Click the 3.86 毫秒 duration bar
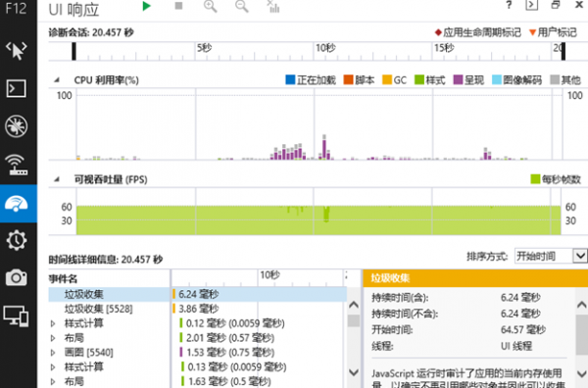The image size is (588, 388). pos(174,309)
